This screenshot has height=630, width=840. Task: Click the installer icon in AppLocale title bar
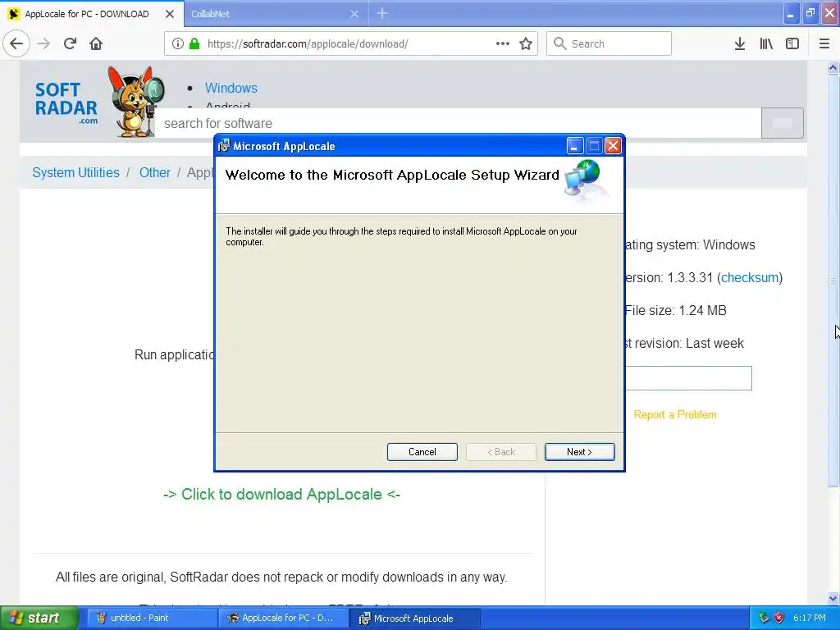(224, 146)
